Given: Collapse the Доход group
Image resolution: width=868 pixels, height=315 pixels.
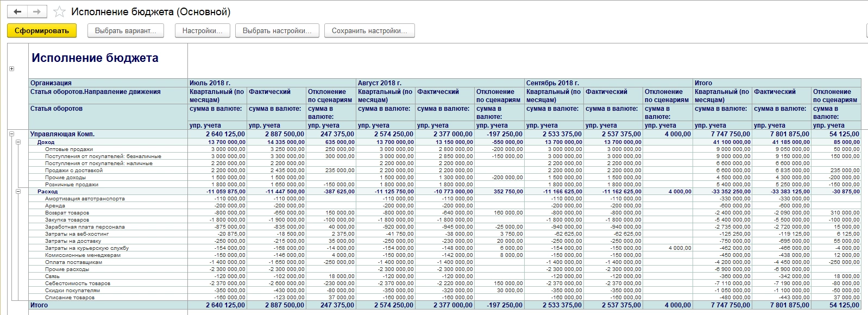Looking at the screenshot, I should pyautogui.click(x=18, y=142).
